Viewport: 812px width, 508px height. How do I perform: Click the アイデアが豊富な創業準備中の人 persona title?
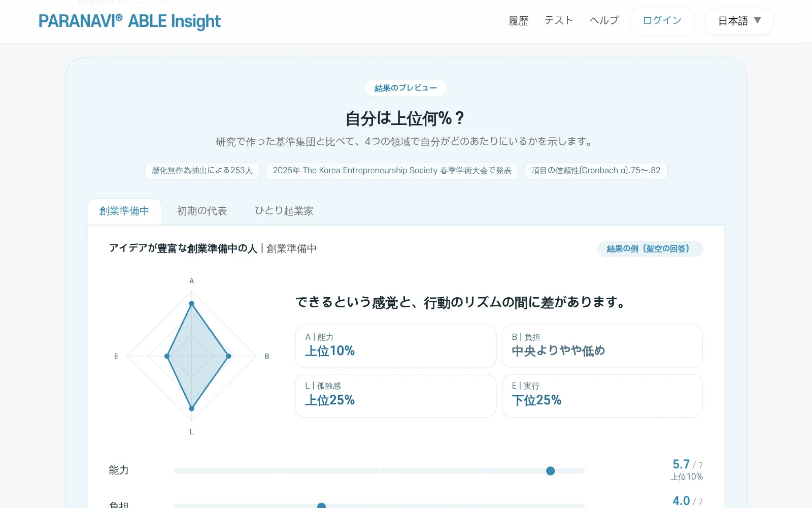[x=183, y=248]
